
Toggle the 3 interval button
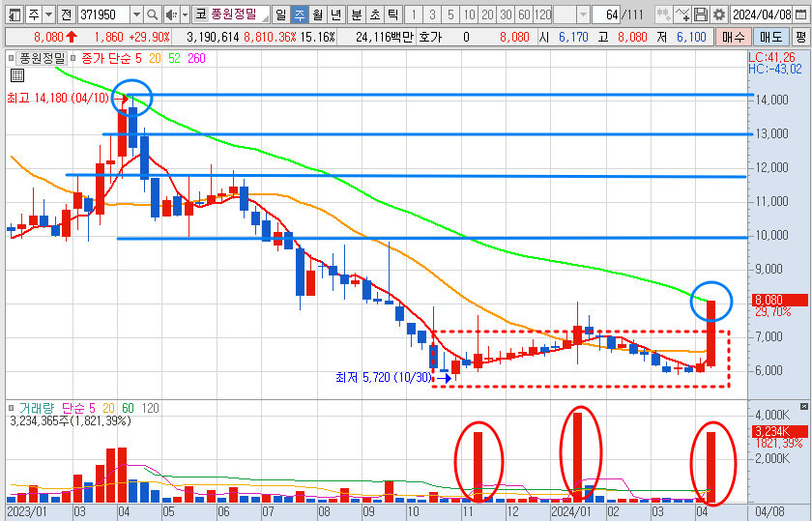coord(432,14)
